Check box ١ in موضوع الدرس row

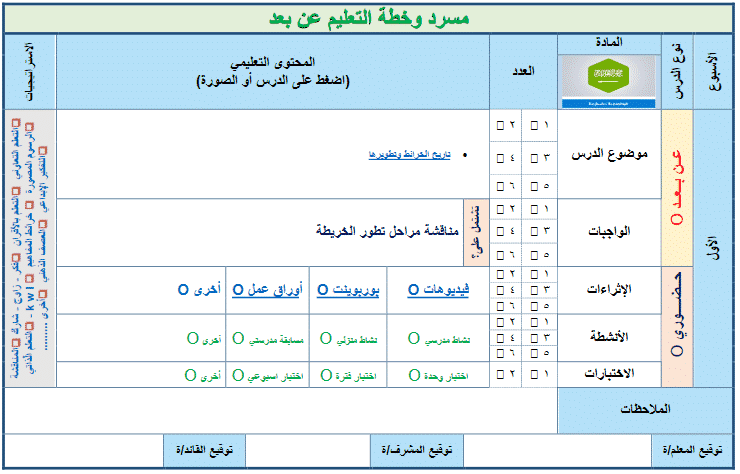pyautogui.click(x=534, y=126)
